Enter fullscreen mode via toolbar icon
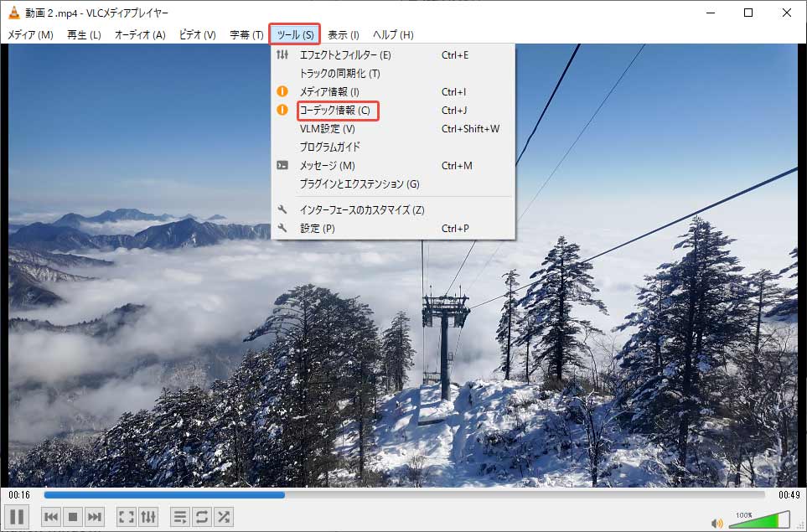Image resolution: width=807 pixels, height=532 pixels. [127, 517]
